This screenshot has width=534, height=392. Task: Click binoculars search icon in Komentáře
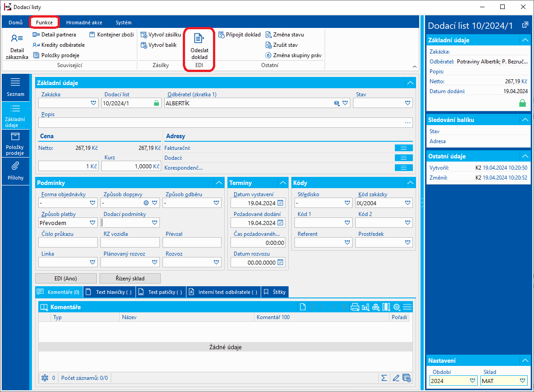[376, 307]
